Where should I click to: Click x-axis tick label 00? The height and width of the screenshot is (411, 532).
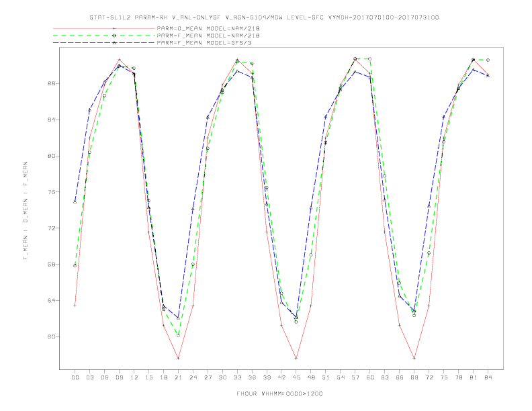point(75,377)
